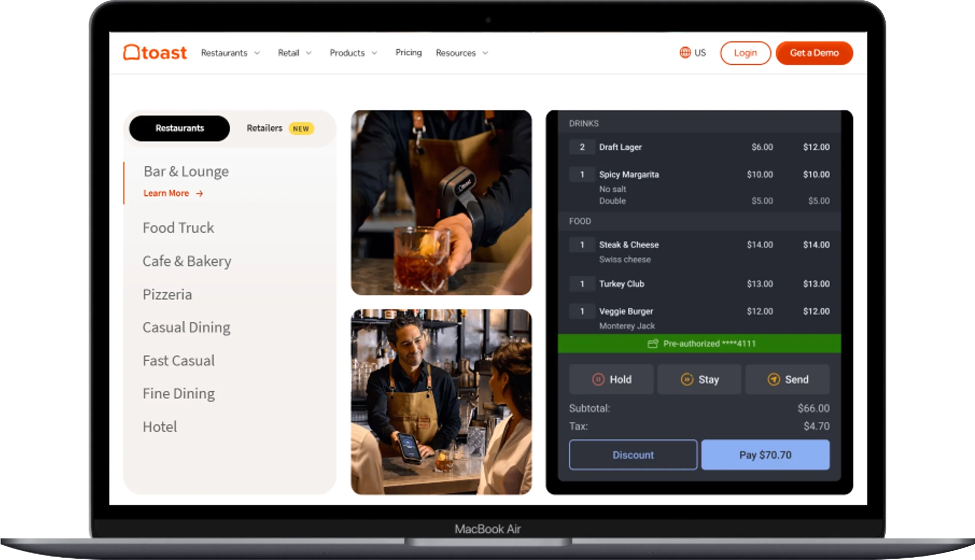Screen dimensions: 975x560
Task: Select Pizzeria in the list
Action: click(x=167, y=294)
